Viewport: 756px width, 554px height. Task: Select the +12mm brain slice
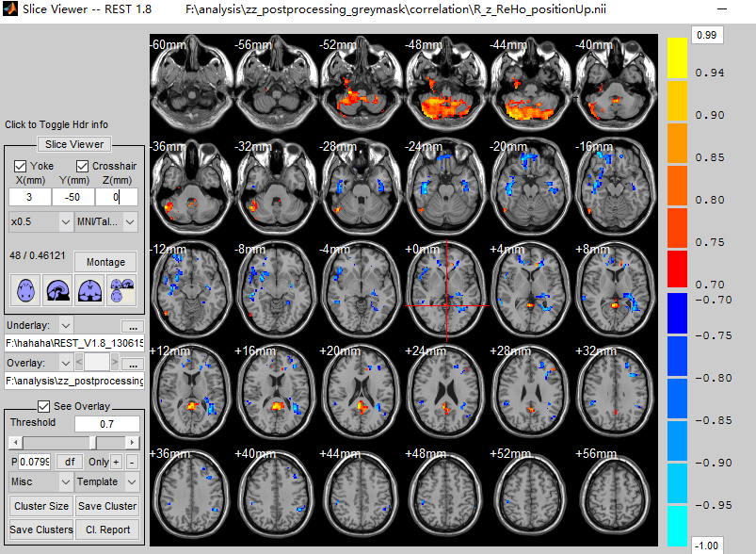pos(191,392)
